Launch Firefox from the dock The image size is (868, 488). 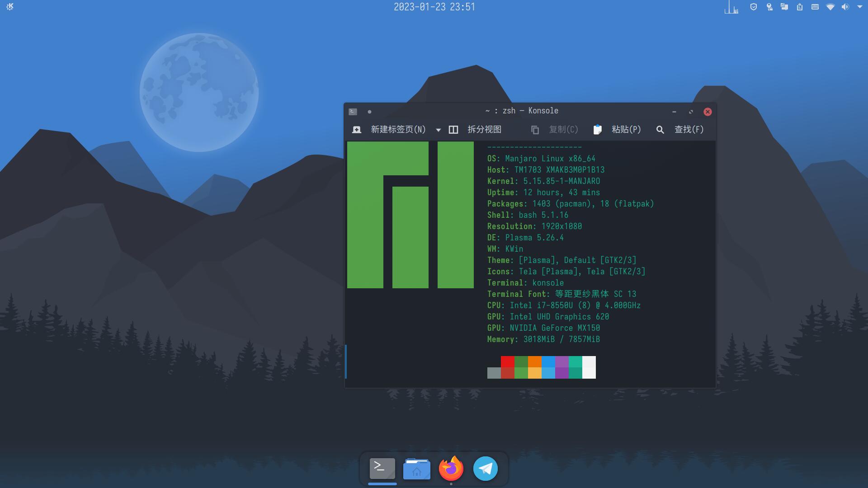click(451, 469)
